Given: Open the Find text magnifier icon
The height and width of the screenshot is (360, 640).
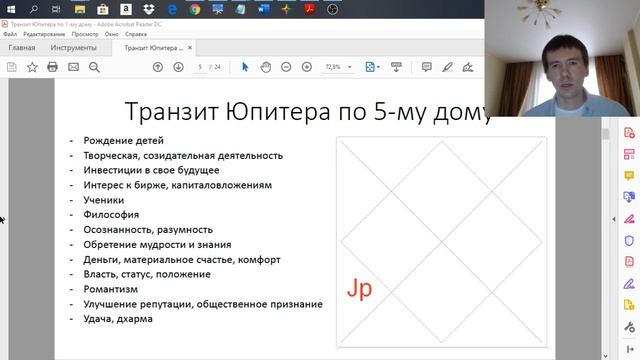Looking at the screenshot, I should click(x=94, y=67).
